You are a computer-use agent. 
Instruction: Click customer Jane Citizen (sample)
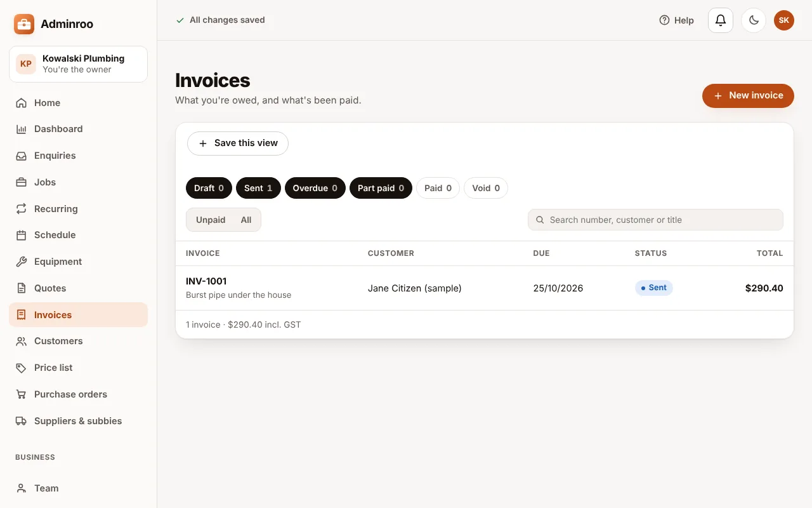[415, 288]
